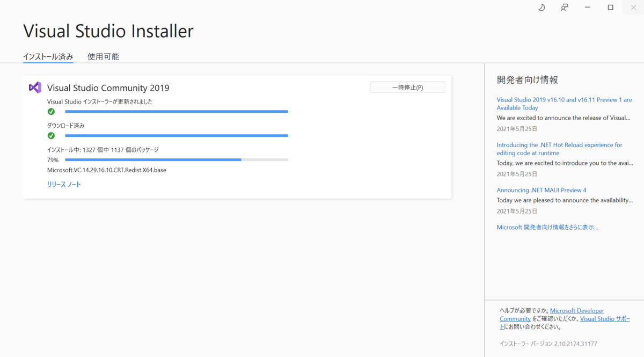Viewport: 644px width, 357px height.
Task: Open .NET Hot Reload experience article
Action: [559, 149]
